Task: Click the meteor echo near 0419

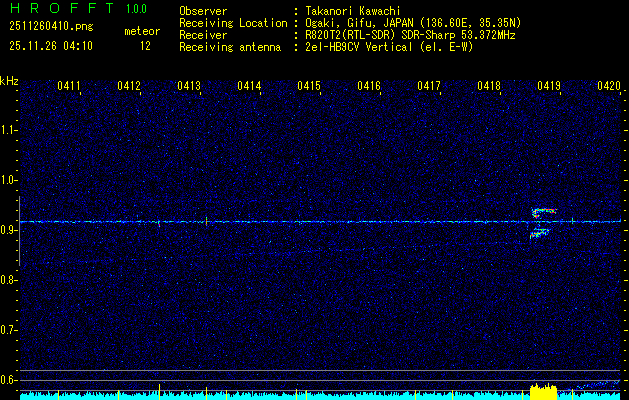Action: (543, 221)
